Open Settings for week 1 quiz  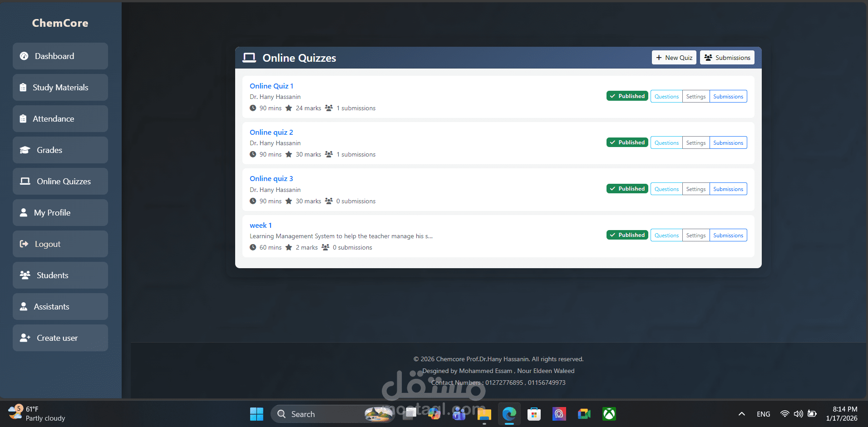tap(696, 235)
